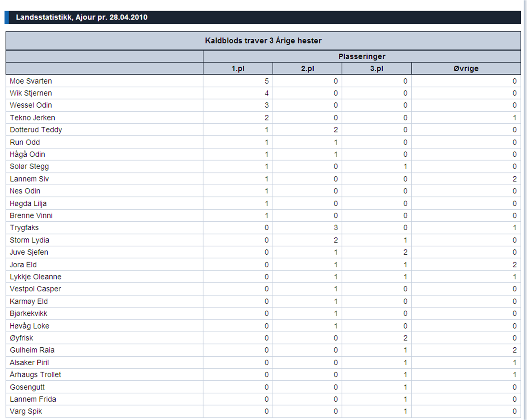
Task: Click Tekno Jerken's 1.pl value 2
Action: (266, 118)
